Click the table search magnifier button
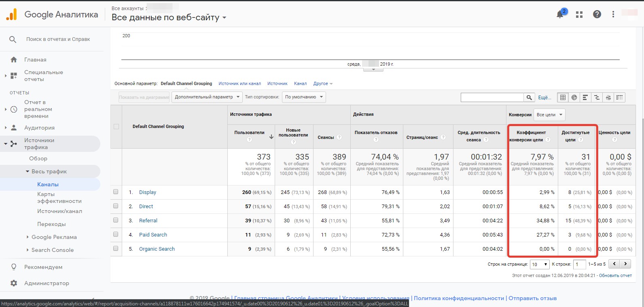Image resolution: width=644 pixels, height=307 pixels. (x=529, y=97)
